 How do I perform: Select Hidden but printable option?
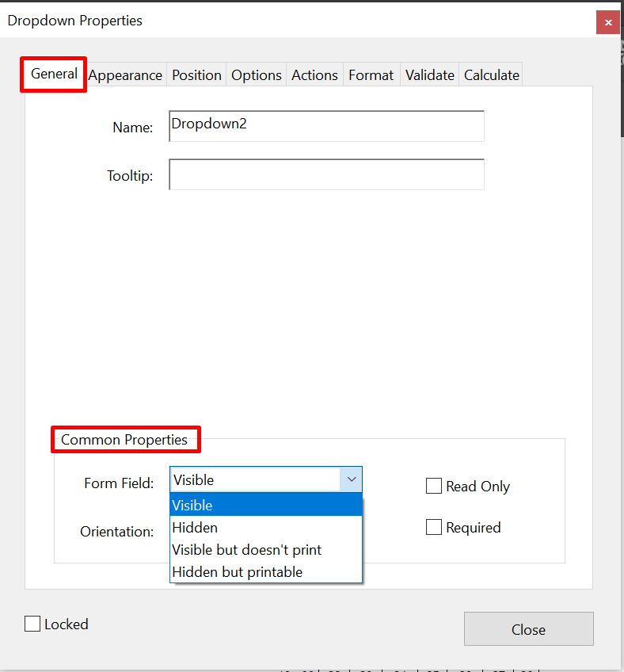pyautogui.click(x=239, y=571)
